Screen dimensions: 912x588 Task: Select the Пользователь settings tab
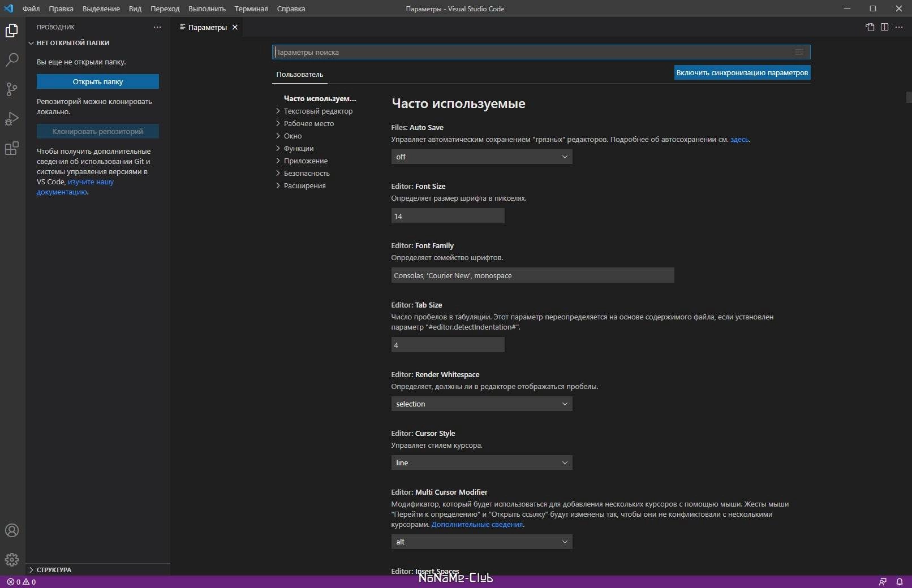pyautogui.click(x=300, y=75)
